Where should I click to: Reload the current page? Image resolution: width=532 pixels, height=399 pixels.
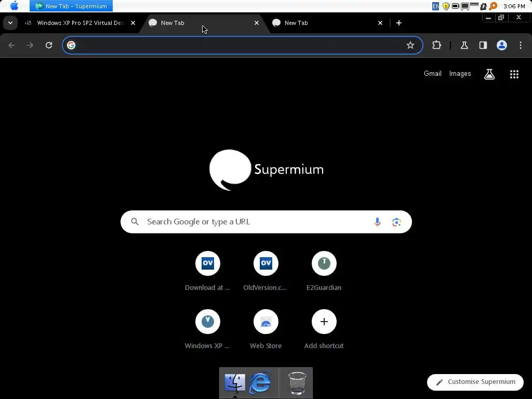[x=49, y=45]
